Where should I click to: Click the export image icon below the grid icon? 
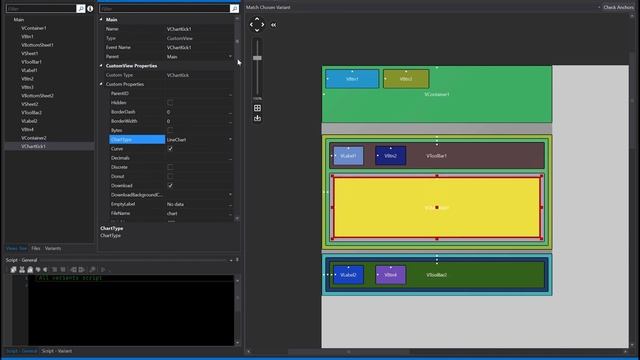[257, 118]
